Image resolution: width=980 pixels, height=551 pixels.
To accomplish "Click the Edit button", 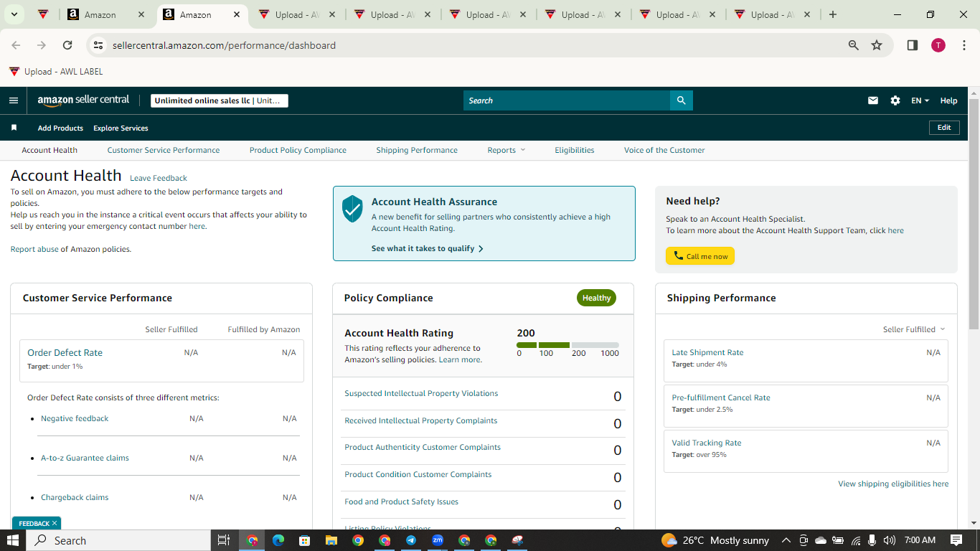I will tap(944, 128).
